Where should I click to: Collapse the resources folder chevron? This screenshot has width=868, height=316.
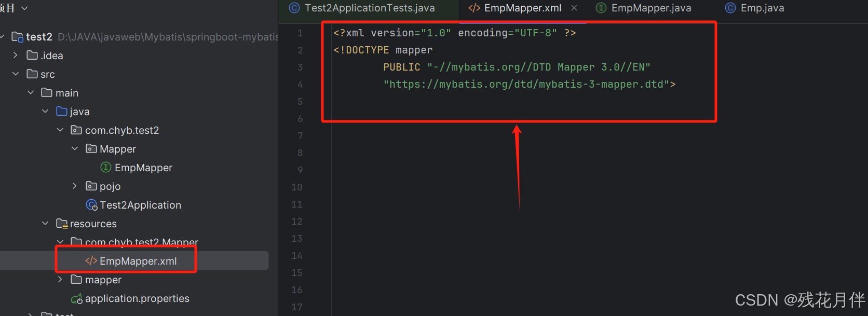(x=45, y=223)
